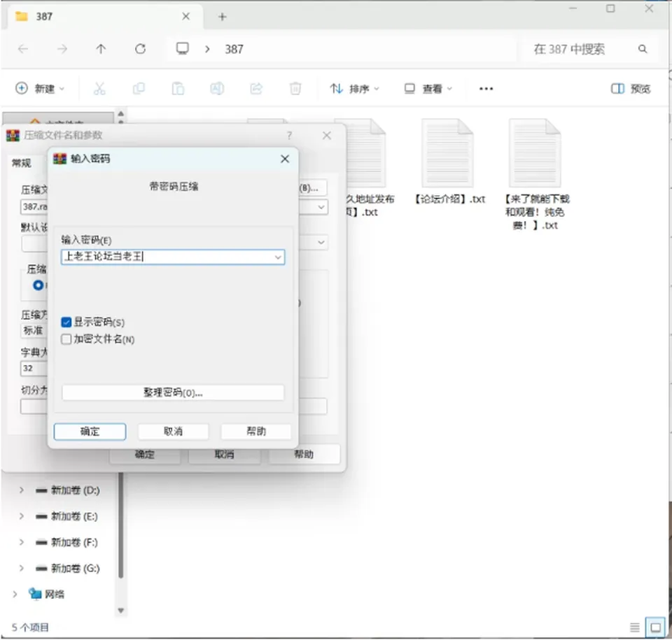Close the 输入密码 dialog with X

(x=285, y=159)
